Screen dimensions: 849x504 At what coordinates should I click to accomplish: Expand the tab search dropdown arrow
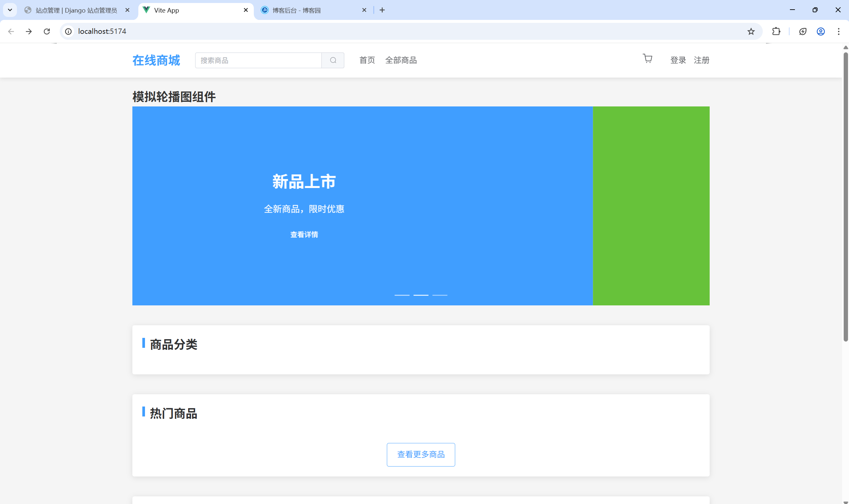(10, 10)
